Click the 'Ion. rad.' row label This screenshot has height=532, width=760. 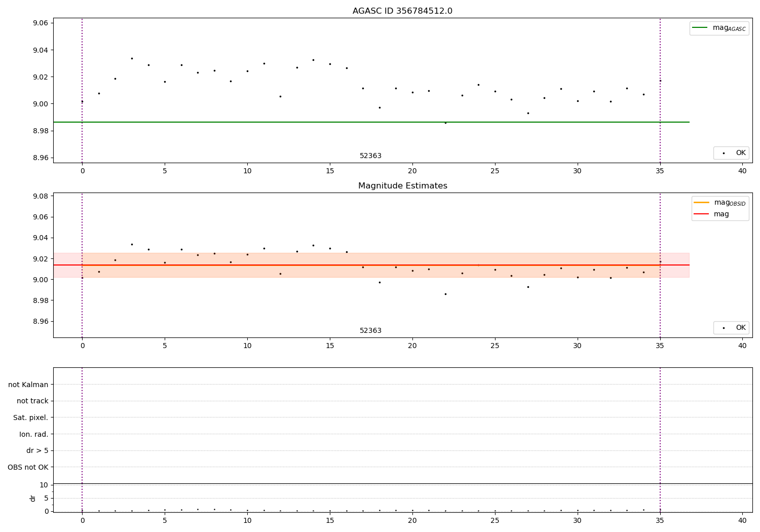(34, 434)
